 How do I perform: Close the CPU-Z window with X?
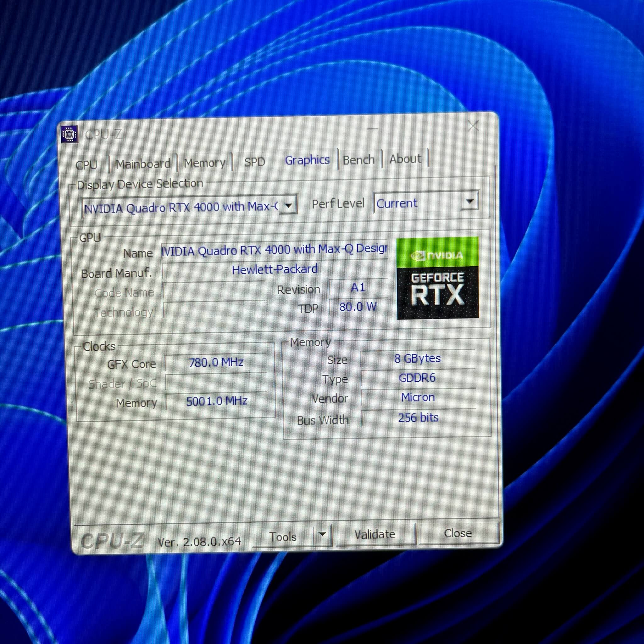pyautogui.click(x=473, y=126)
